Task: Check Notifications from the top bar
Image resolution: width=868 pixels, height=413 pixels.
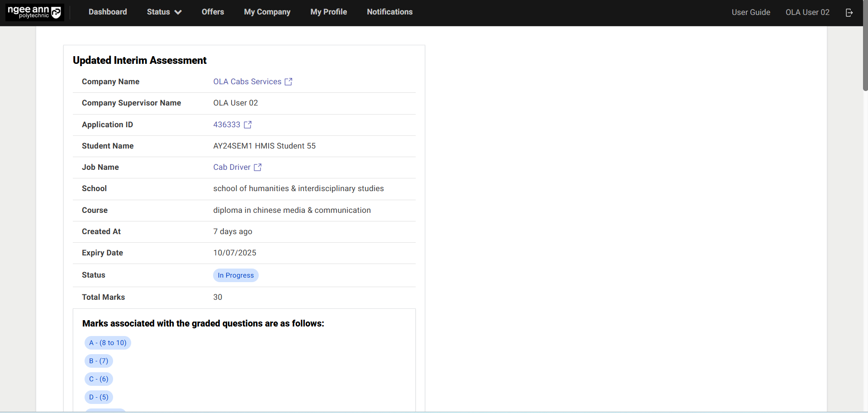Action: [x=389, y=12]
